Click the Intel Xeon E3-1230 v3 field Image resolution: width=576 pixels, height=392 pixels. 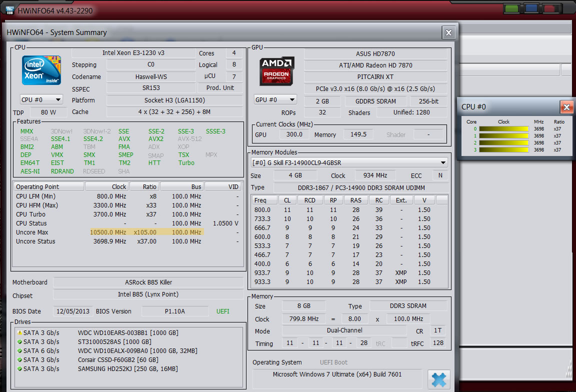pyautogui.click(x=133, y=53)
